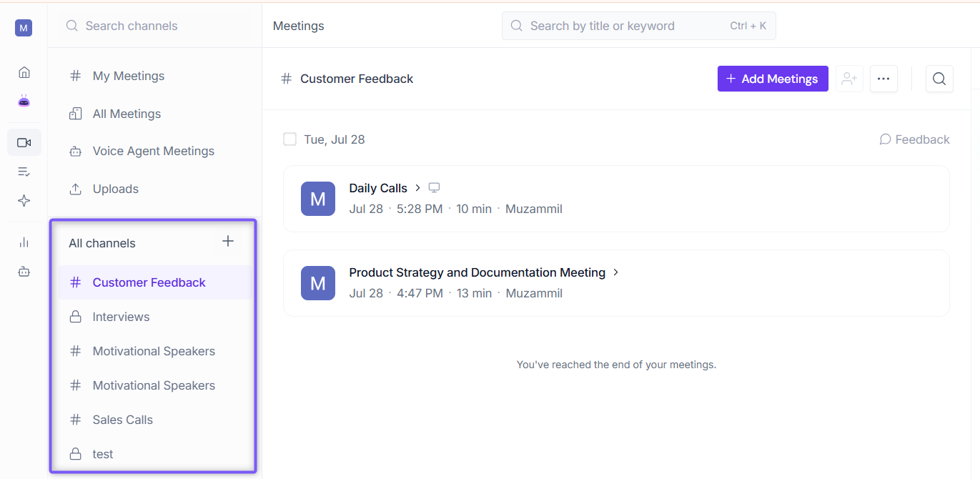This screenshot has width=980, height=479.
Task: Click the M avatar on Product Strategy meeting
Action: pyautogui.click(x=318, y=283)
